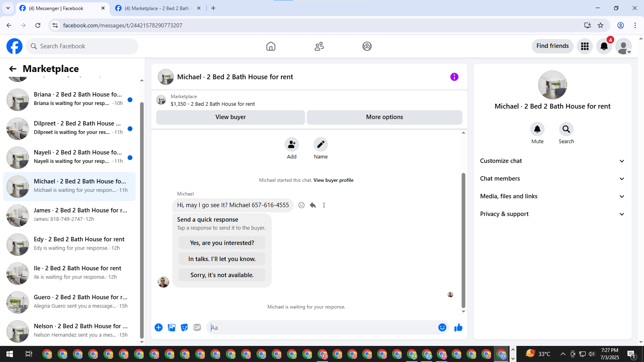This screenshot has width=644, height=362.
Task: Click the browser address bar URL
Action: [x=123, y=25]
